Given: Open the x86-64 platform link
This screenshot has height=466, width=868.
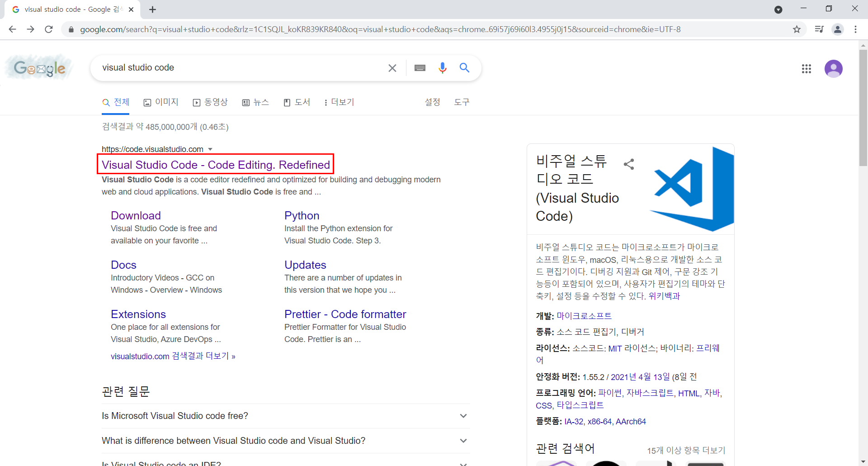Looking at the screenshot, I should coord(599,422).
